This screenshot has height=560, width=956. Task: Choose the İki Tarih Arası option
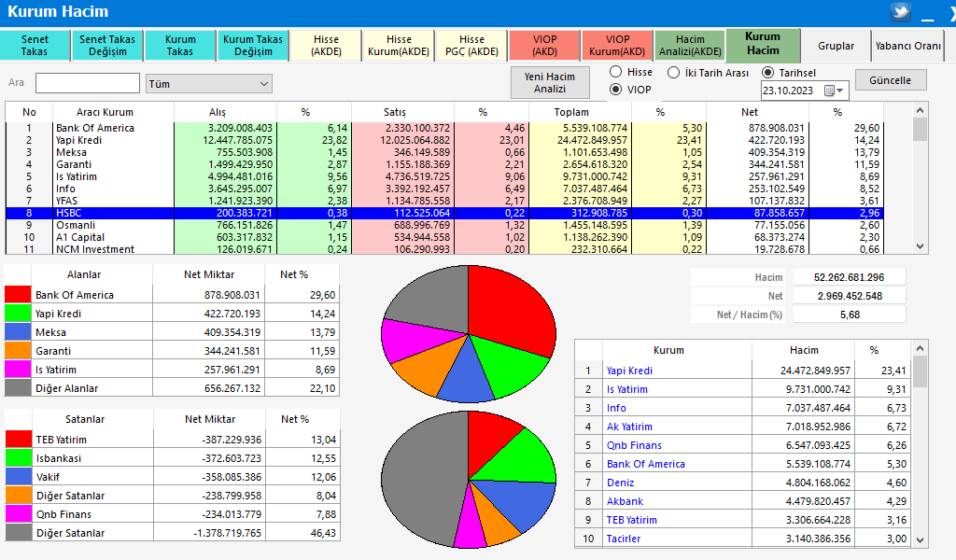[673, 73]
